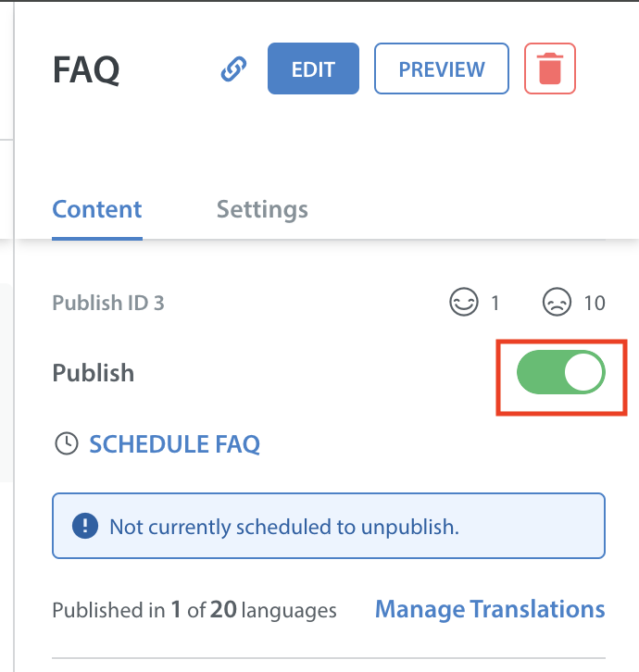Viewport: 639px width, 672px height.
Task: Copy the FAQ link using chain icon
Action: click(x=233, y=68)
